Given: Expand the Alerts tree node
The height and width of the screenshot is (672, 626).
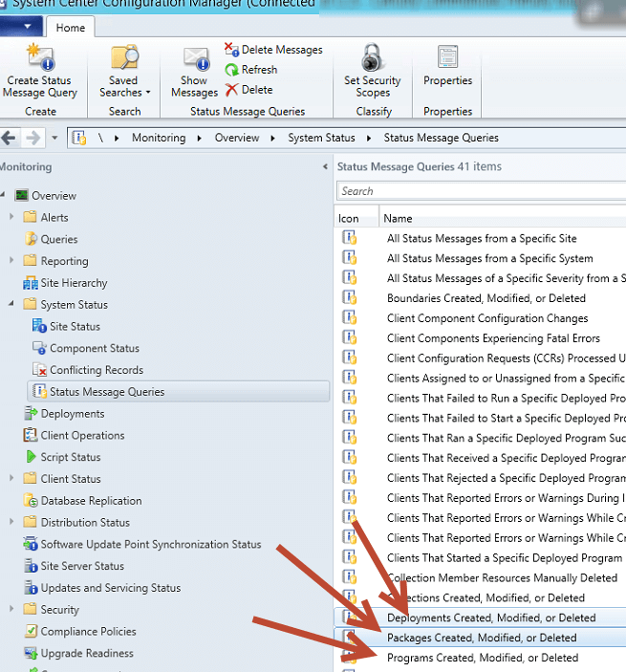Looking at the screenshot, I should [11, 217].
